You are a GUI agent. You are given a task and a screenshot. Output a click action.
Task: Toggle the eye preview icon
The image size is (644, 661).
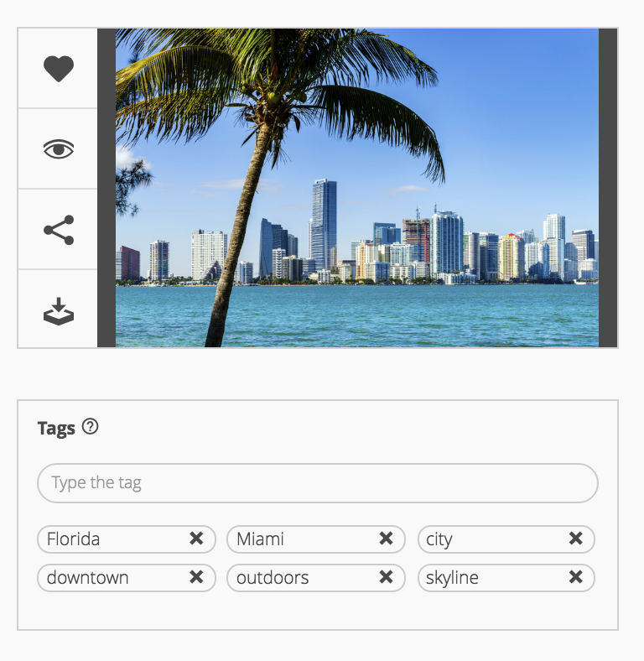tap(59, 149)
